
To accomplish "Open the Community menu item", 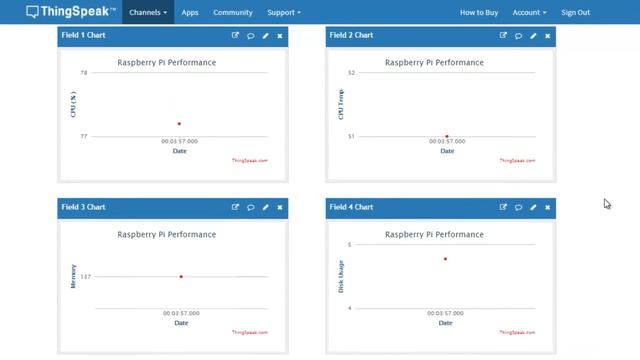I will pos(233,13).
